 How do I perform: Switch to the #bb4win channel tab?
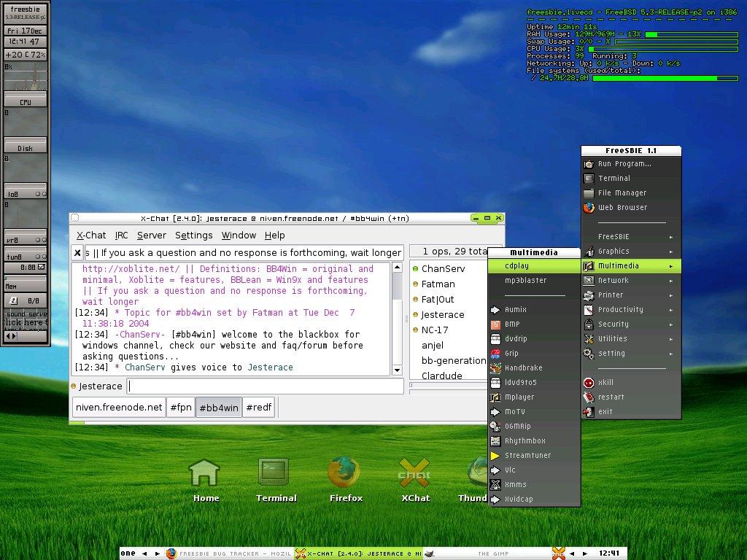pos(219,408)
